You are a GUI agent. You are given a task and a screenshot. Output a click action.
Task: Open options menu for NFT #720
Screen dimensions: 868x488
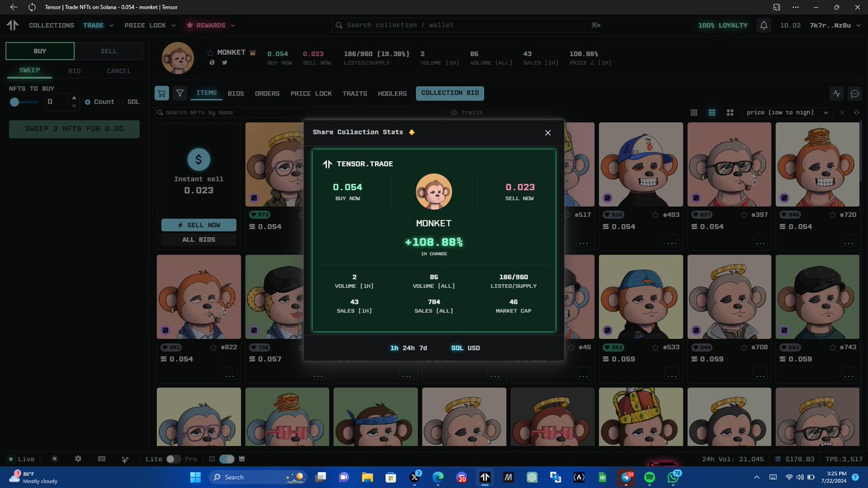(848, 242)
